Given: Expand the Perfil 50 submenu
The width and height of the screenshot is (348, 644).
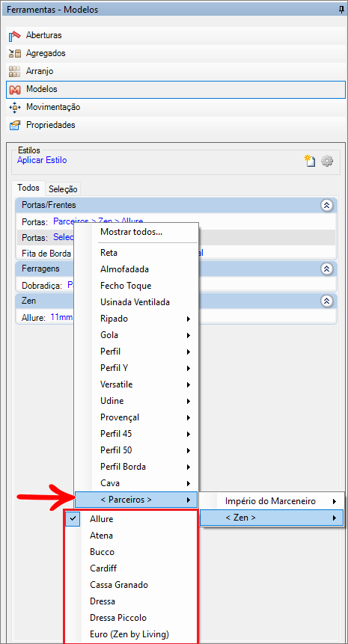Looking at the screenshot, I should [136, 450].
